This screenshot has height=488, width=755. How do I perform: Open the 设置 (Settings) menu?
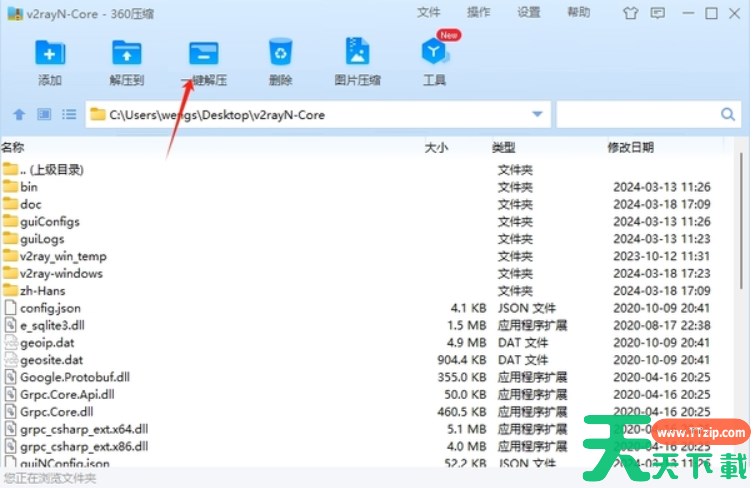(529, 13)
